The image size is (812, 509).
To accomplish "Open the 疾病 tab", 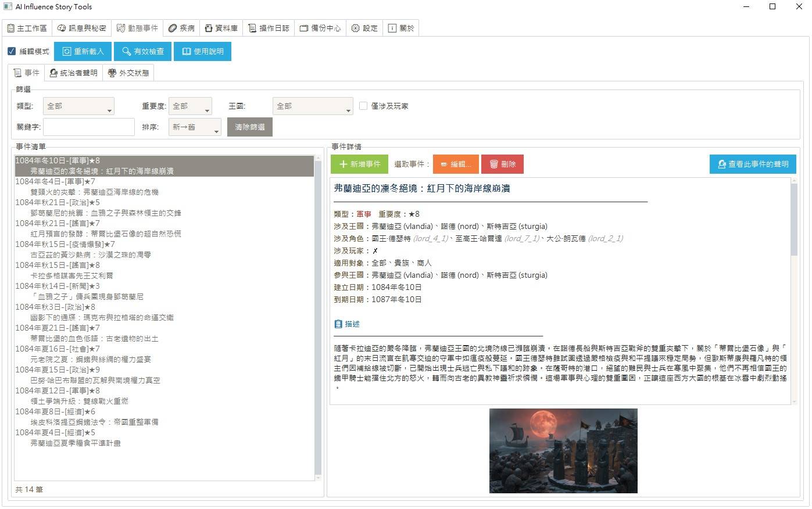I will pos(181,28).
